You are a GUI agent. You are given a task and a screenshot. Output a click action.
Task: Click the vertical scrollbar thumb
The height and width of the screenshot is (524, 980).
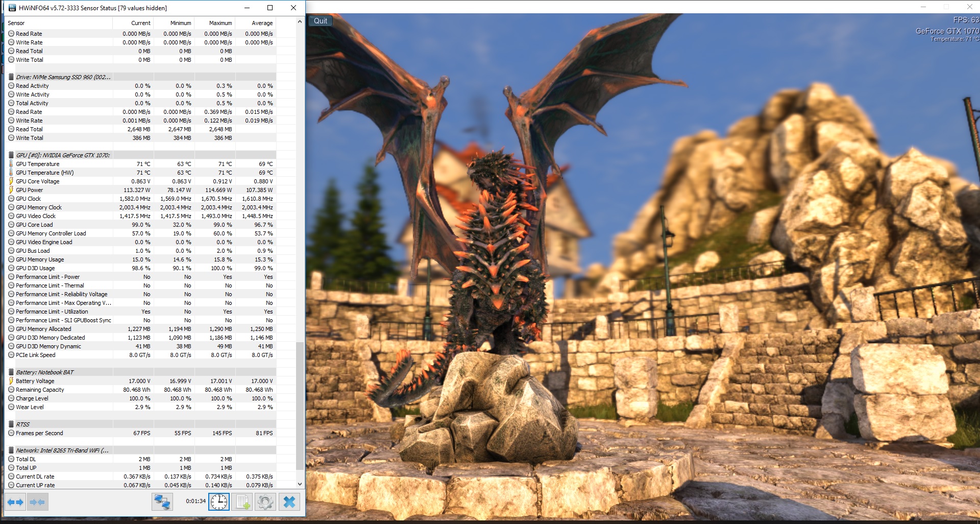[x=300, y=407]
